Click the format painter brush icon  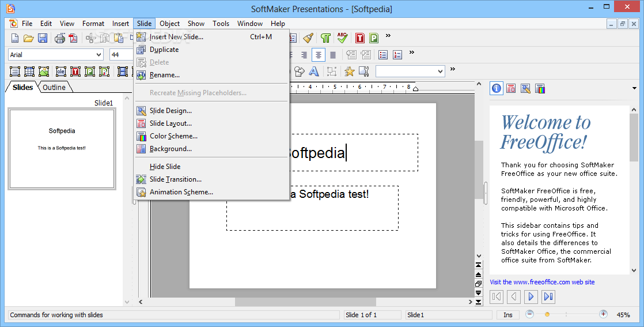[308, 38]
